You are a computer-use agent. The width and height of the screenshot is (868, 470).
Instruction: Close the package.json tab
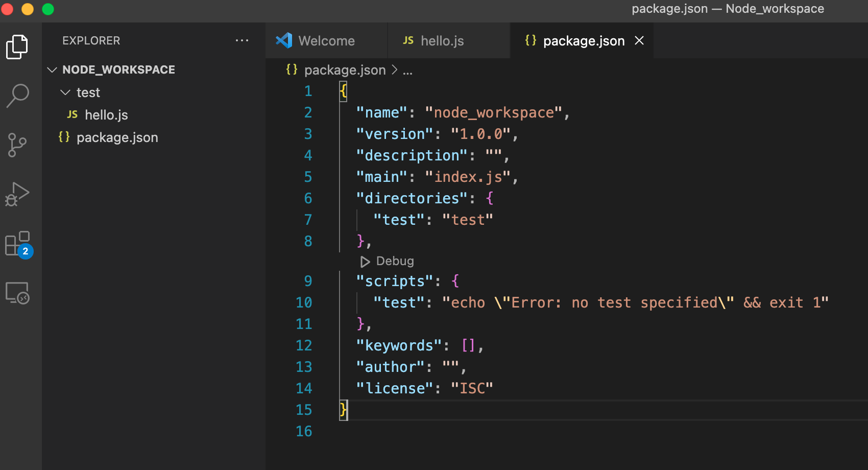(x=639, y=40)
